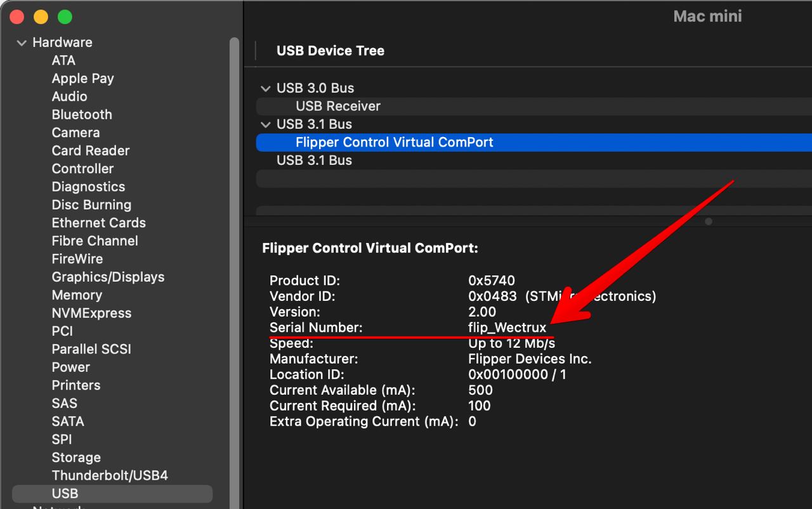Click the Extra Operating Current label
The height and width of the screenshot is (509, 812).
coord(363,421)
